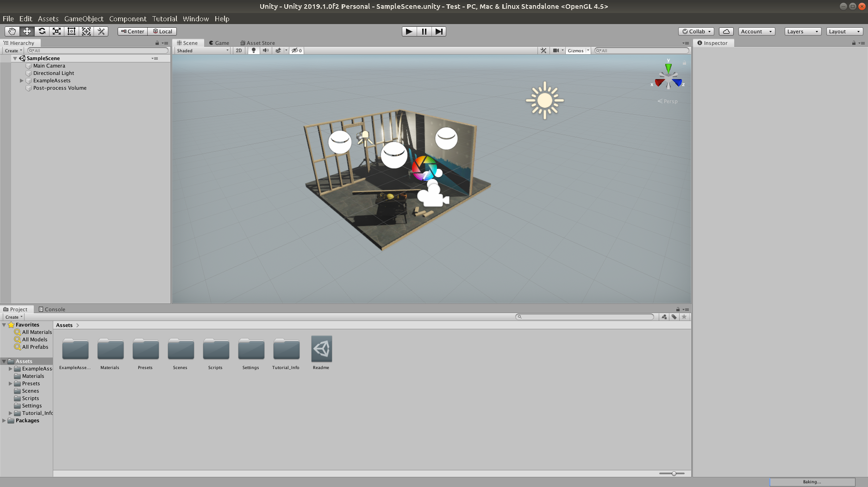Expand the ExampleAssets hierarchy item
The width and height of the screenshot is (868, 487).
[21, 80]
